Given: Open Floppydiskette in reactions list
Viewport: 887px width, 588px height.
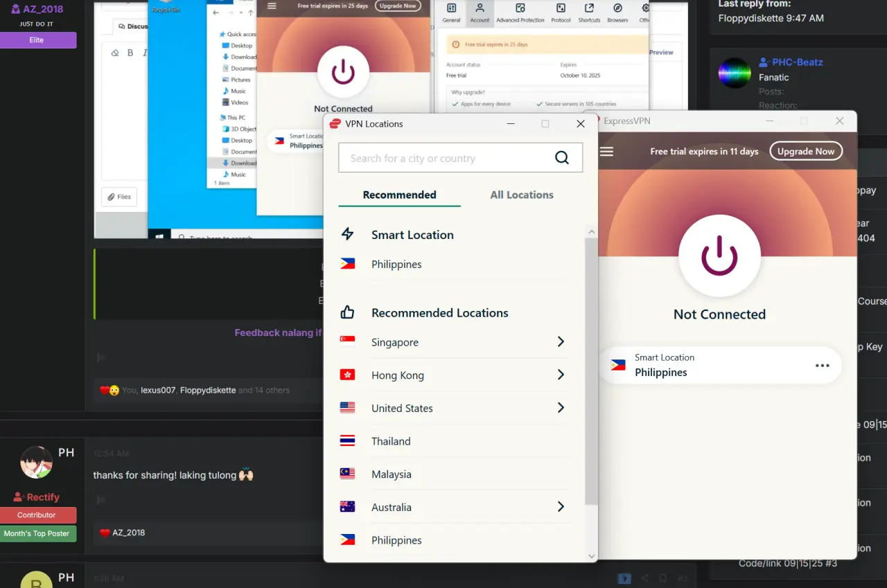Looking at the screenshot, I should point(208,391).
